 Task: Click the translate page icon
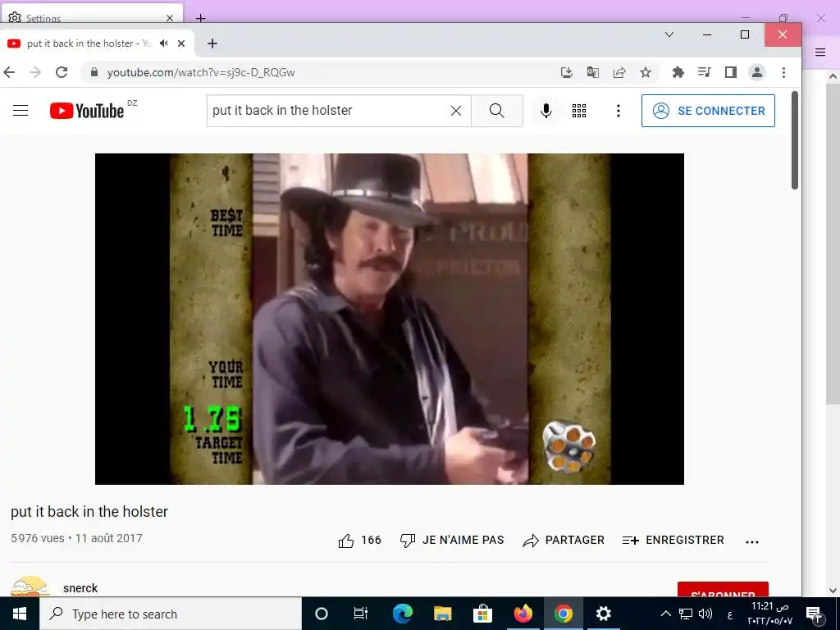593,72
